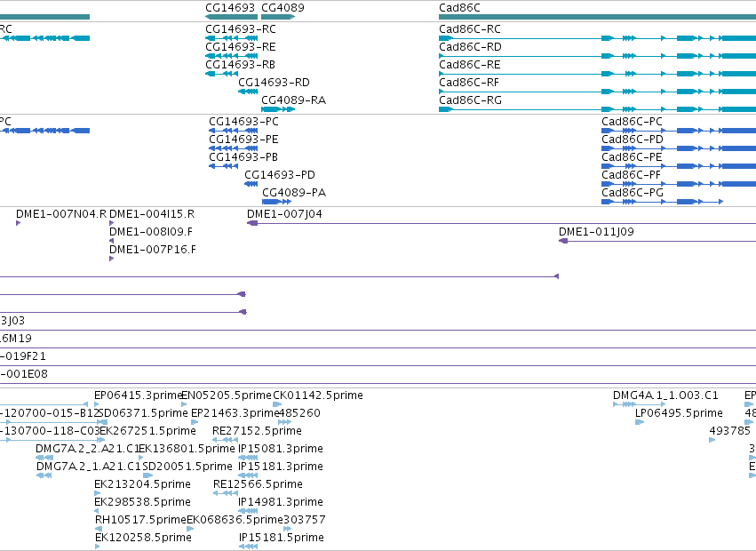Screen dimensions: 756x551
Task: Select the 303757 feature label
Action: [x=304, y=521]
